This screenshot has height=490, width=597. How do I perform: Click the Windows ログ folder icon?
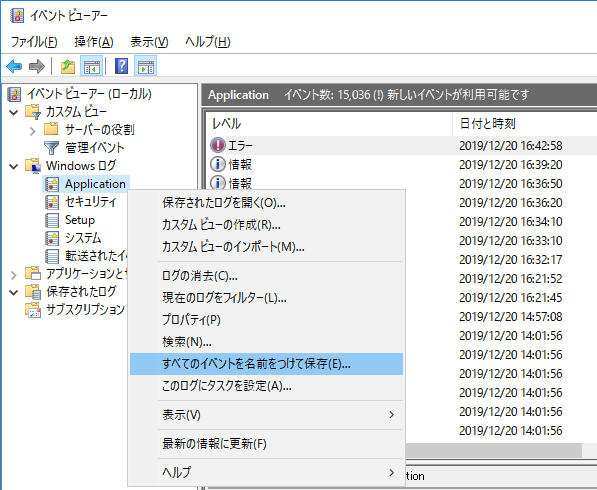click(33, 166)
